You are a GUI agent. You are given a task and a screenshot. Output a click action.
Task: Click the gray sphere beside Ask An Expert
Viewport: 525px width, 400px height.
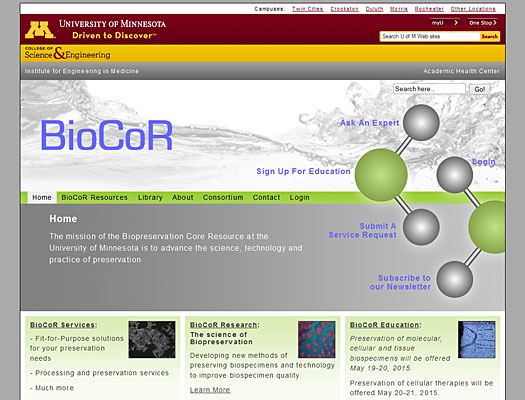[x=421, y=123]
